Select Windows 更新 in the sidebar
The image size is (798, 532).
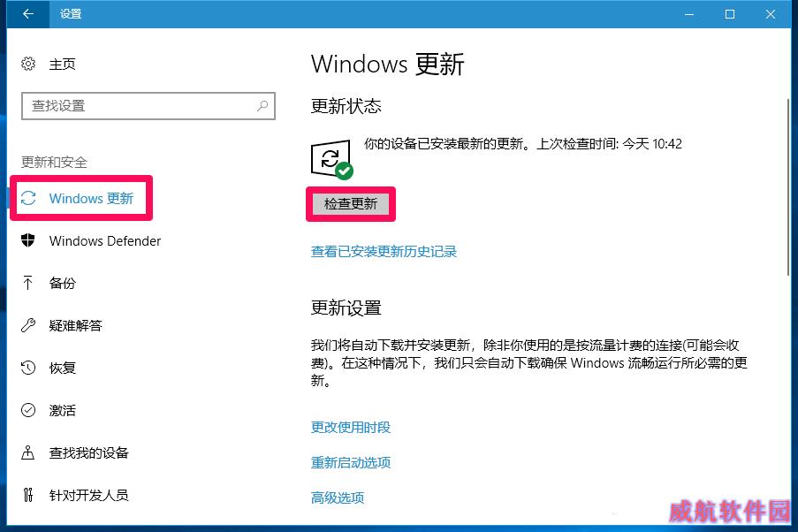[x=81, y=198]
